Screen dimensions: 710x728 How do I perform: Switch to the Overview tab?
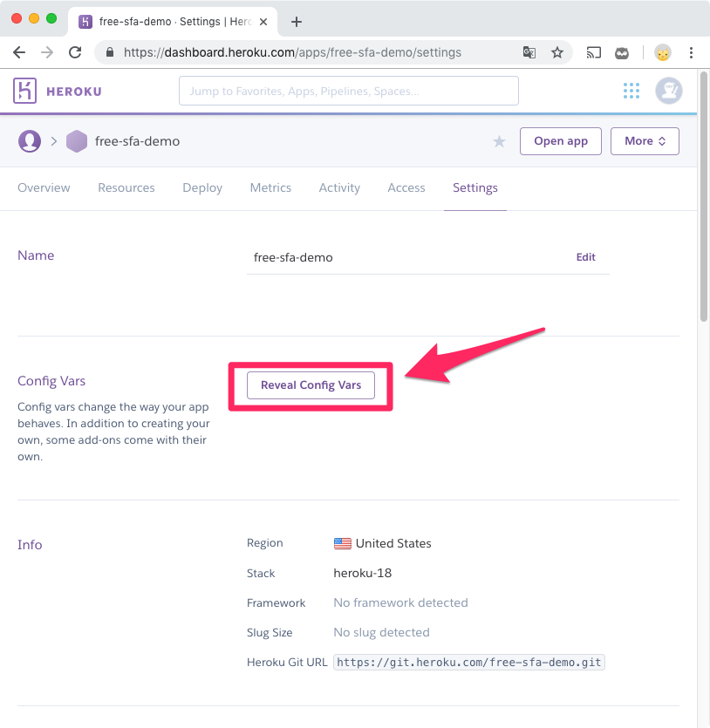44,187
